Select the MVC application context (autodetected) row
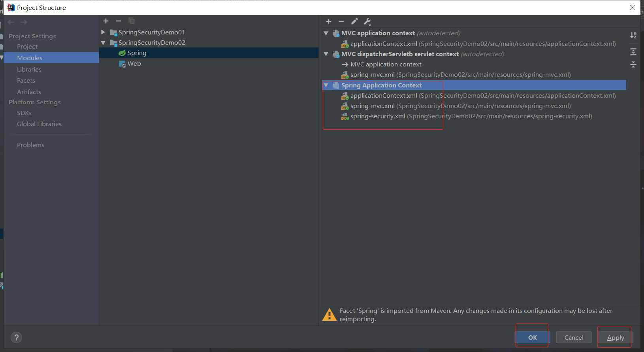The image size is (644, 352). point(401,33)
